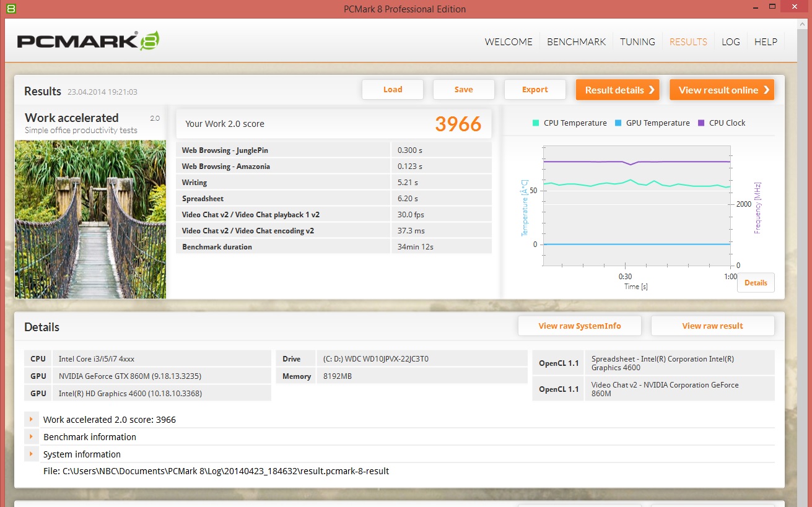
Task: Click the PCMark 8 app icon in title bar
Action: pos(11,9)
